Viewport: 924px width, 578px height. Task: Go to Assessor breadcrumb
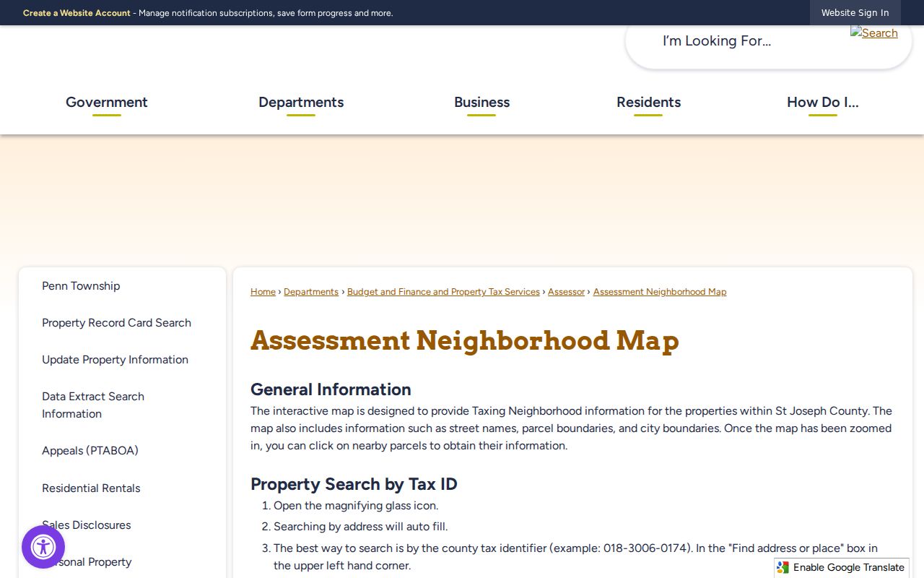[566, 292]
